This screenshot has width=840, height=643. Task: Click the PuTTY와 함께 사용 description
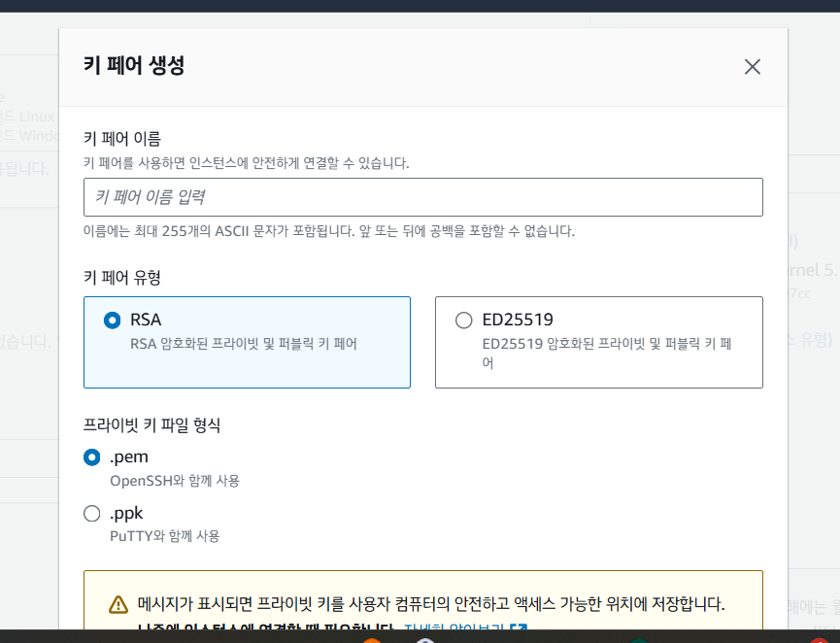tap(165, 535)
